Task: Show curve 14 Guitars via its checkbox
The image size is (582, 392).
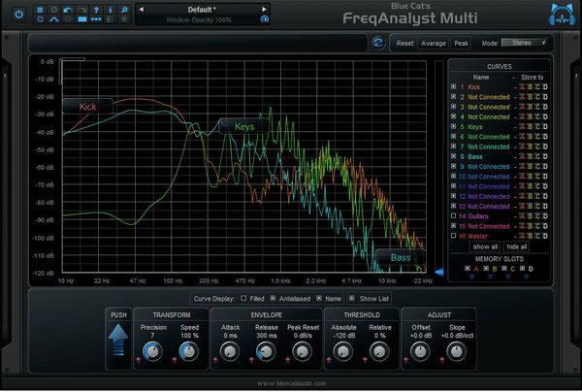Action: [453, 215]
